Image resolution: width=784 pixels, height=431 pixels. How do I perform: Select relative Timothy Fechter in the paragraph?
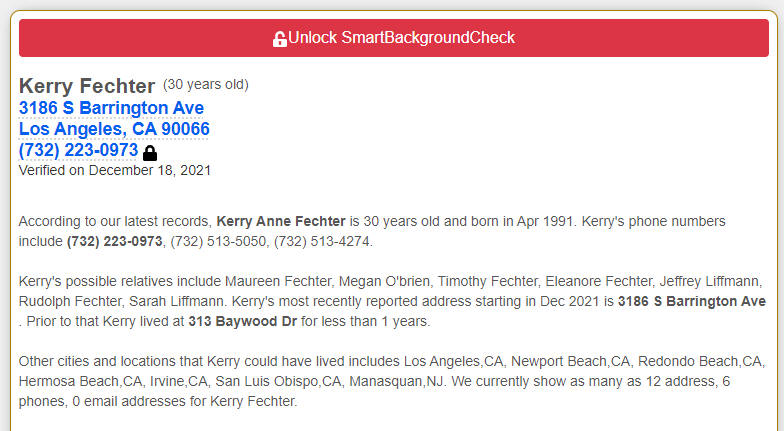tap(488, 282)
